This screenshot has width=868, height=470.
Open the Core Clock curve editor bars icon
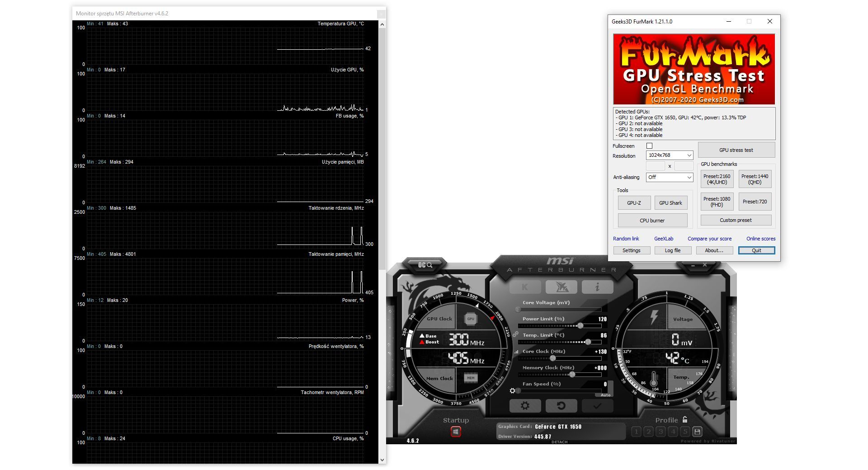(x=516, y=352)
